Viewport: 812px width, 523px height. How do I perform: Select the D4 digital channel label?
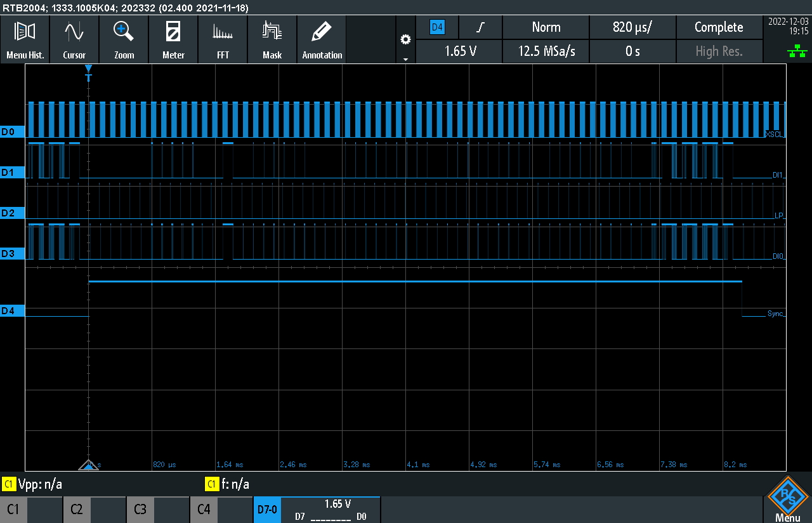click(12, 310)
